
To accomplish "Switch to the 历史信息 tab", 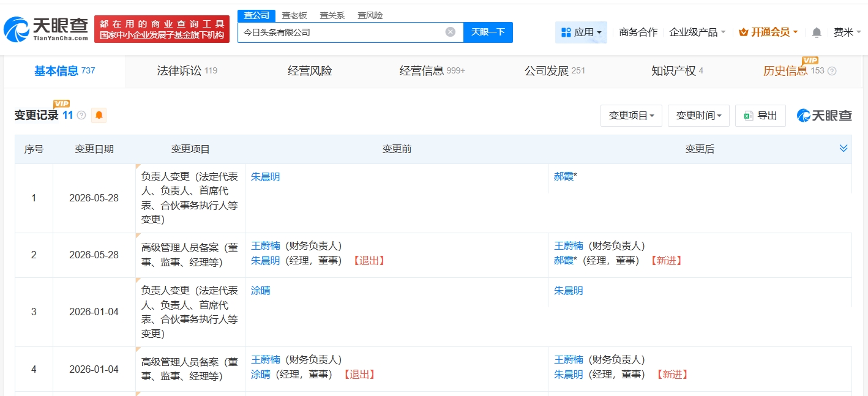I will (x=794, y=71).
